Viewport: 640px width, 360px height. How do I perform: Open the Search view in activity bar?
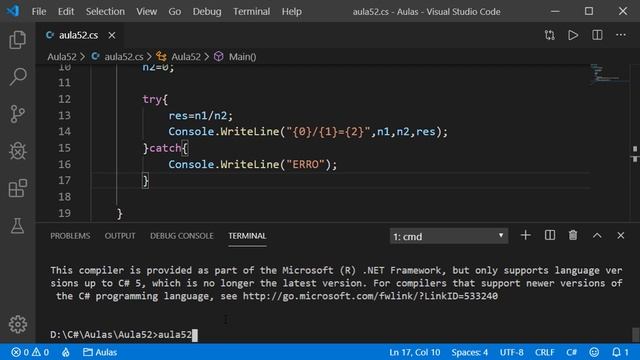pos(18,76)
